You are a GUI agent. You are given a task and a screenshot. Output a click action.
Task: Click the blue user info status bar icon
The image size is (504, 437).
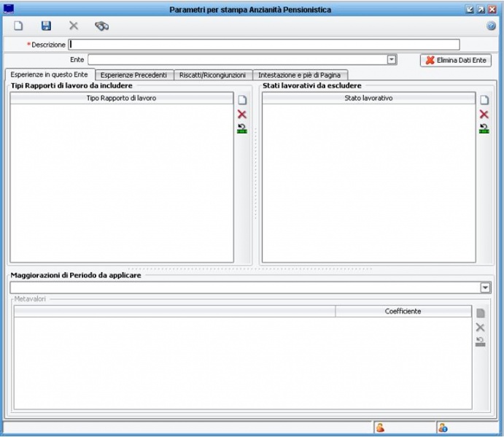click(443, 428)
